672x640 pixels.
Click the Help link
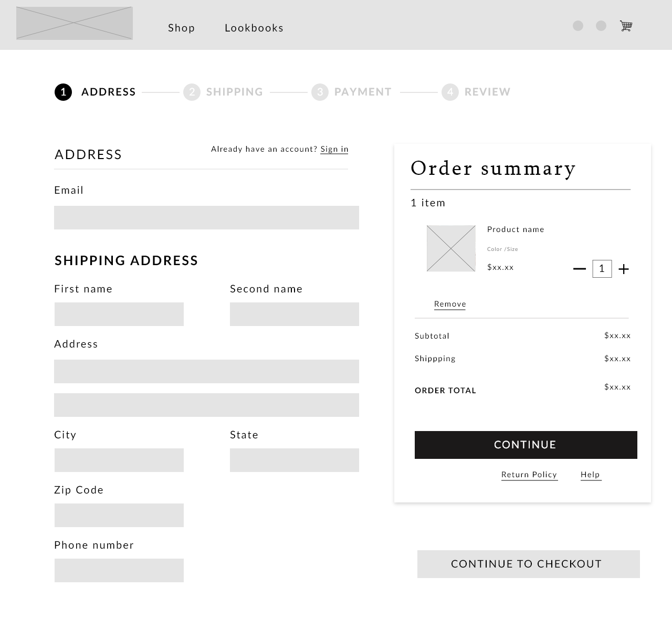coord(590,475)
